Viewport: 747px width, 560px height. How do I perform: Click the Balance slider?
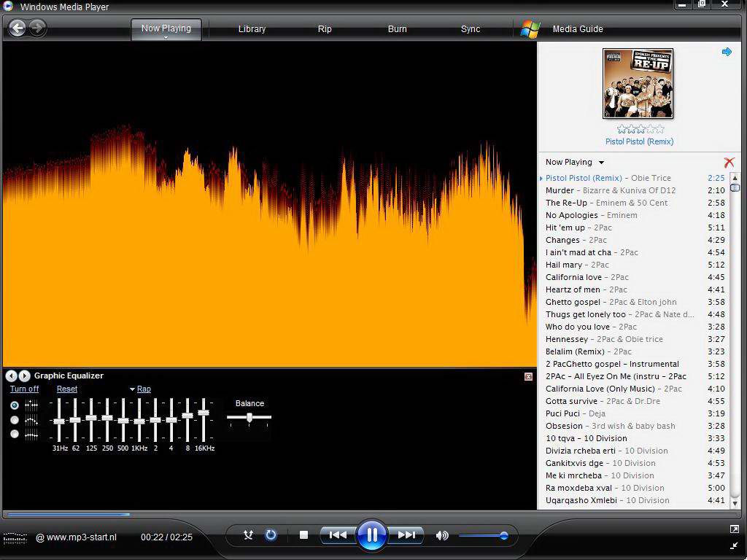point(249,418)
